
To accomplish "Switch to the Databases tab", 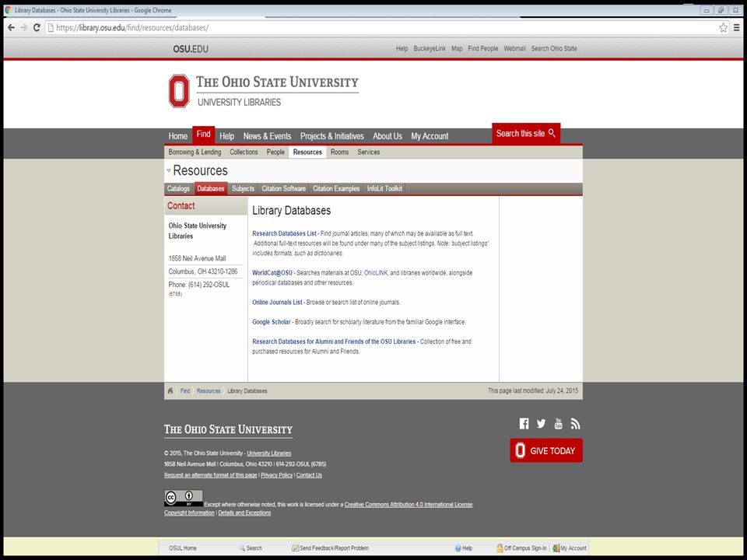I will point(211,188).
